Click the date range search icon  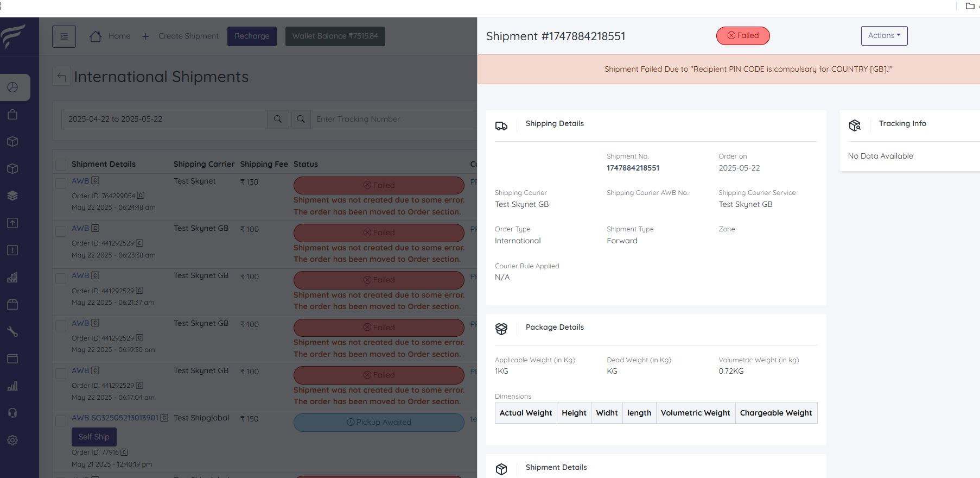(278, 119)
